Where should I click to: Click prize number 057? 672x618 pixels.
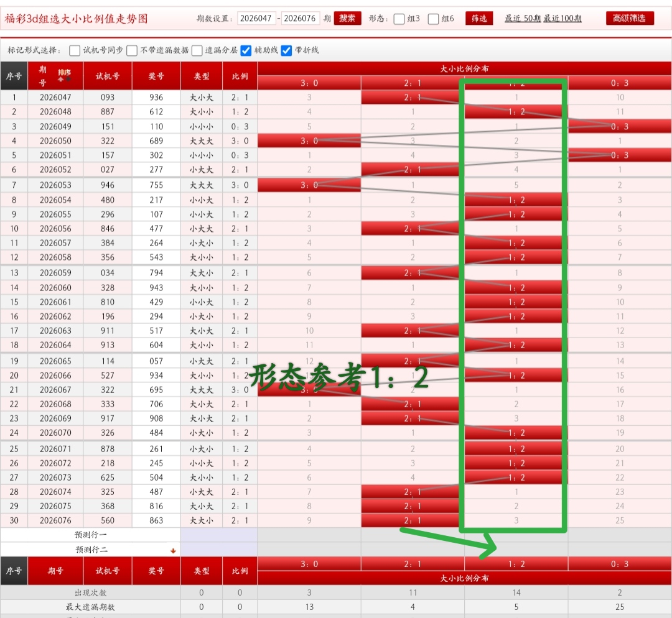pos(156,361)
